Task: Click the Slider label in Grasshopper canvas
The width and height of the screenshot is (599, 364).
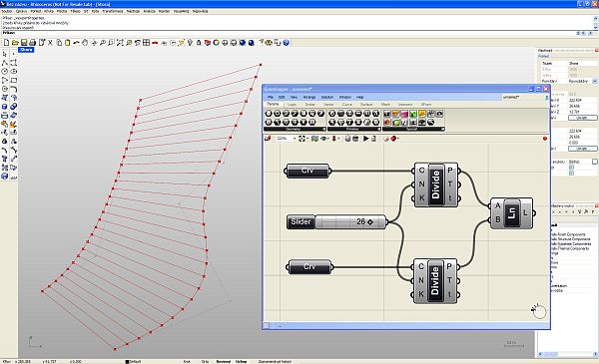Action: [301, 221]
